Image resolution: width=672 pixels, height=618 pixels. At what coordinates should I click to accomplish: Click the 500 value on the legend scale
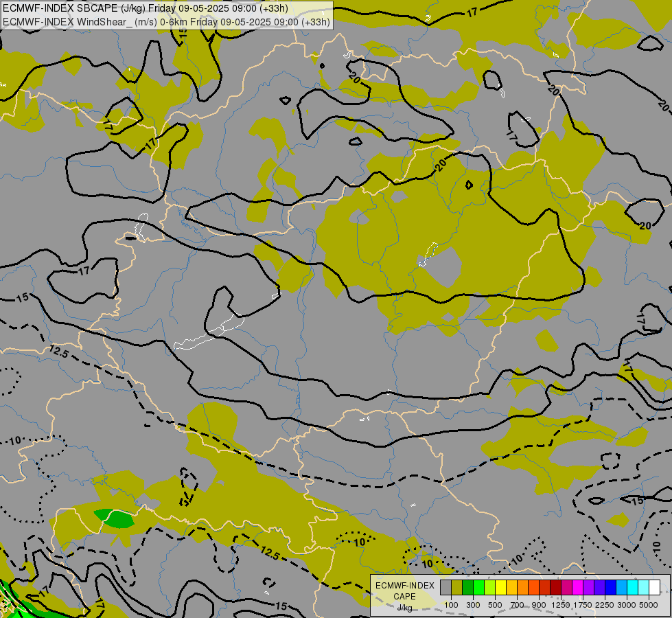(x=495, y=605)
